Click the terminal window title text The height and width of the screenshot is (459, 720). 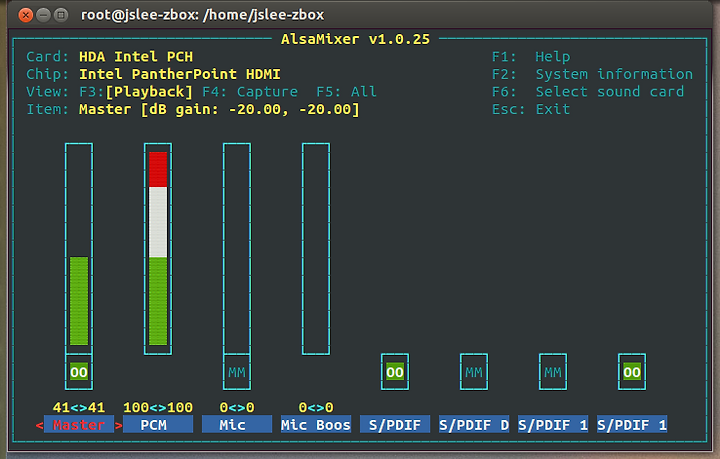click(202, 15)
